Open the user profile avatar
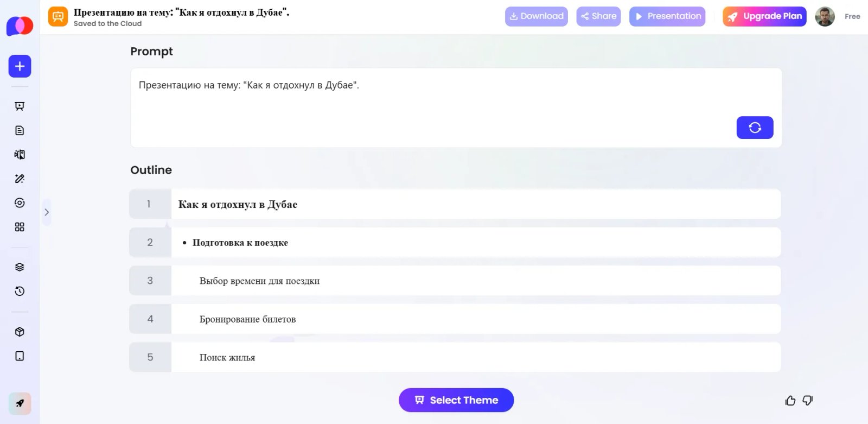This screenshot has height=424, width=868. click(x=825, y=17)
